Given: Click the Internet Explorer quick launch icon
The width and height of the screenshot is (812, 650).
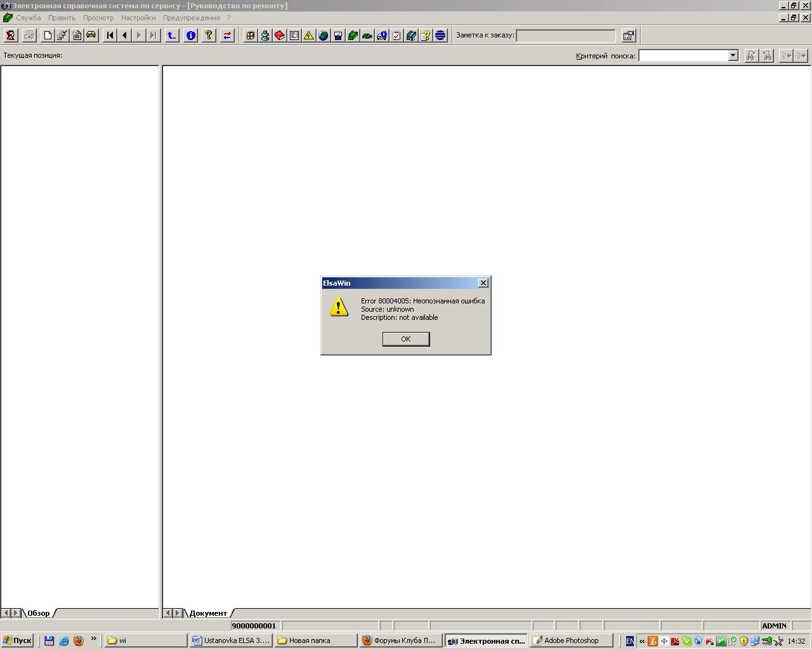Looking at the screenshot, I should [64, 640].
